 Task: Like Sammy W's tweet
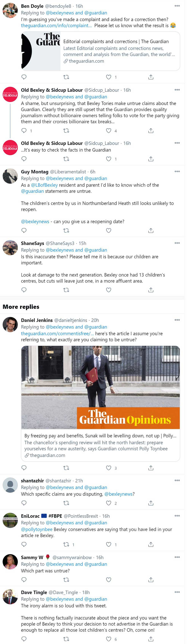click(x=108, y=579)
